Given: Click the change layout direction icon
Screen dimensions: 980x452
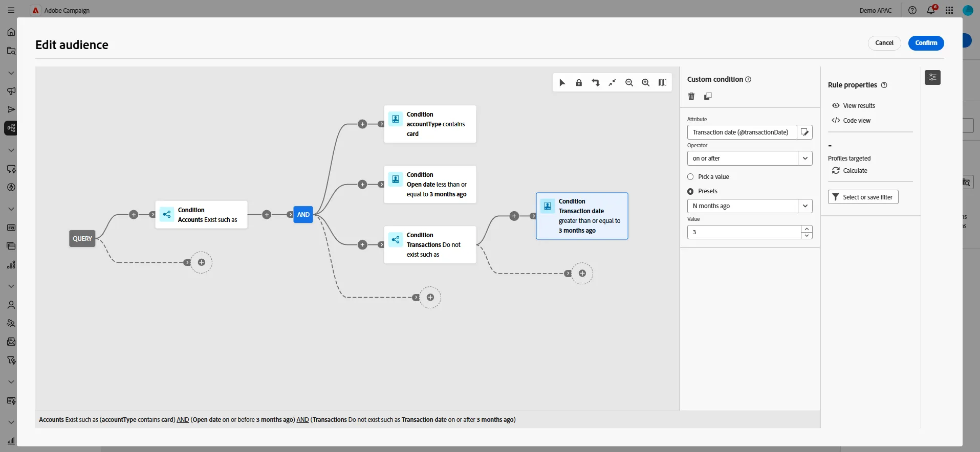Looking at the screenshot, I should 596,83.
